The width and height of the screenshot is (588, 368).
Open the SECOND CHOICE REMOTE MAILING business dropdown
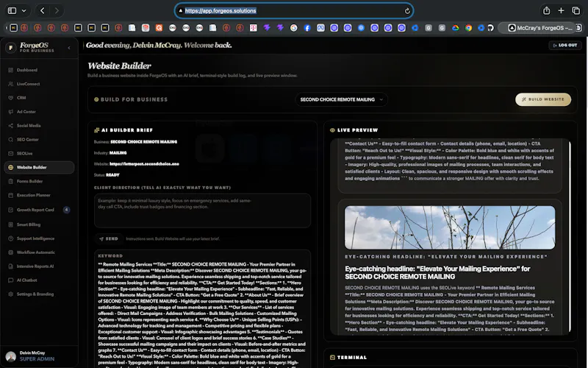(x=341, y=99)
